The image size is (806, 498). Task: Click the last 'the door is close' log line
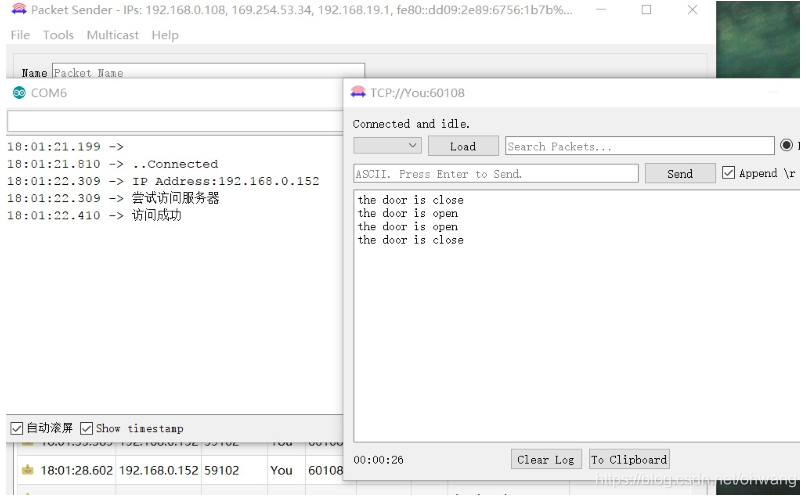pos(410,240)
